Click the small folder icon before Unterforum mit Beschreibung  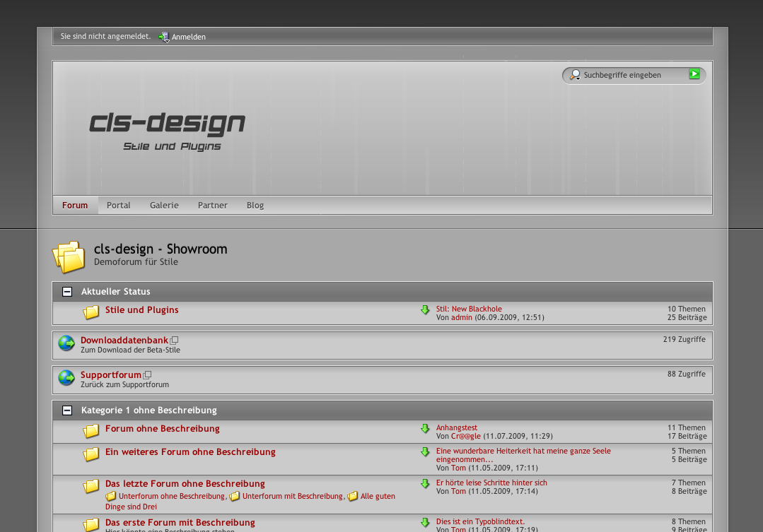coord(235,497)
